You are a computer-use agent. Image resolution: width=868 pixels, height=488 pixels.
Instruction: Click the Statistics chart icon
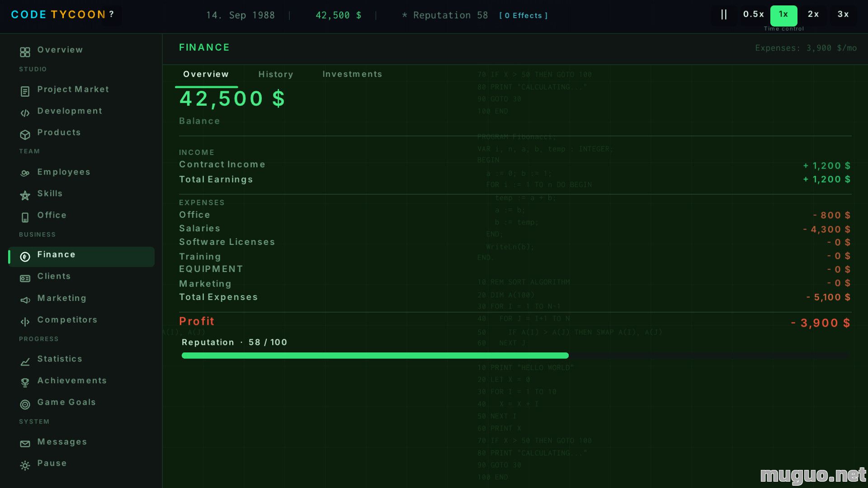[25, 362]
